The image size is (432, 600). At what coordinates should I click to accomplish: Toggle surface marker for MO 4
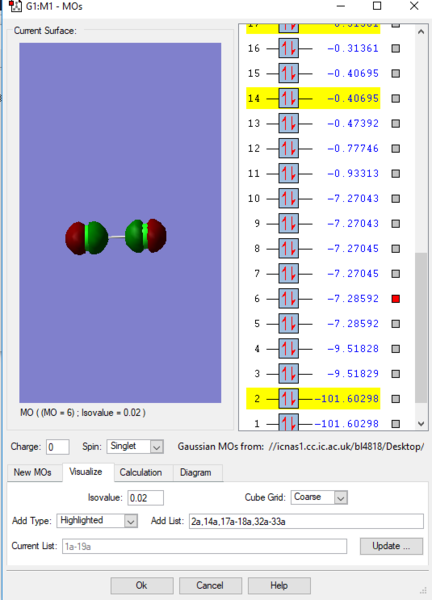[x=396, y=349]
